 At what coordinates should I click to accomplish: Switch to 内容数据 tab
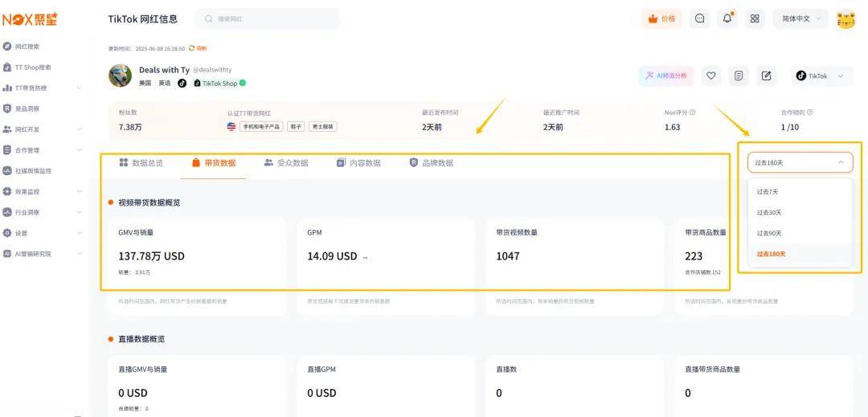358,163
